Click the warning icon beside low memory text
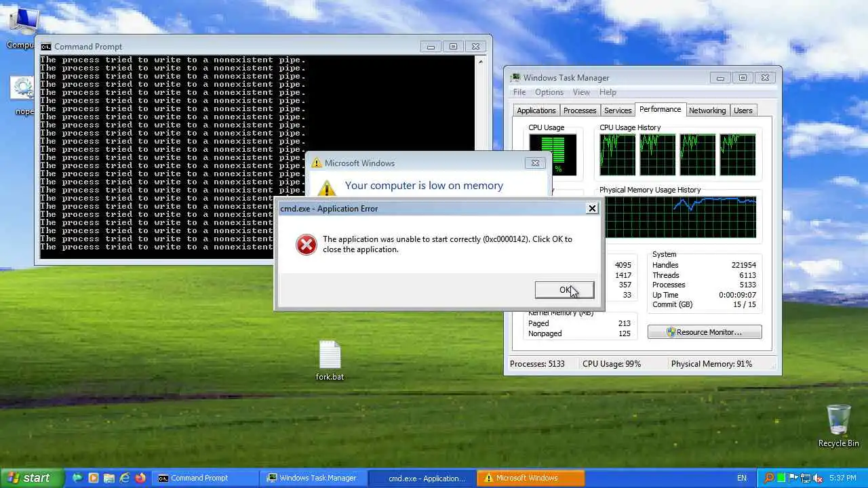The image size is (868, 488). pos(327,188)
